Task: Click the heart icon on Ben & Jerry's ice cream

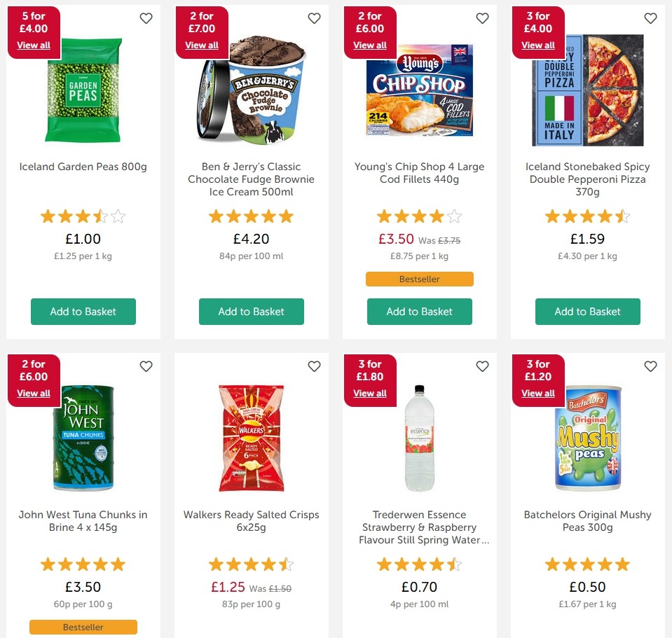Action: 314,18
